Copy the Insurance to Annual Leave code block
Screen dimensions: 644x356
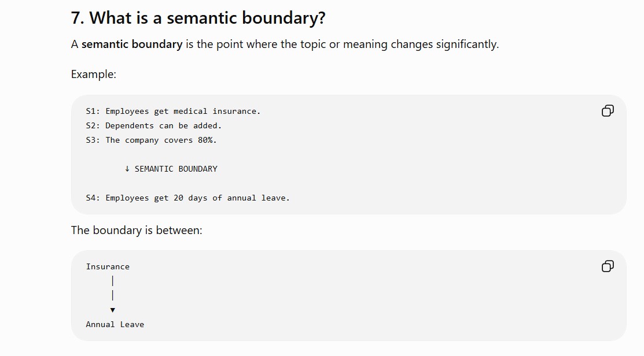[x=608, y=266]
